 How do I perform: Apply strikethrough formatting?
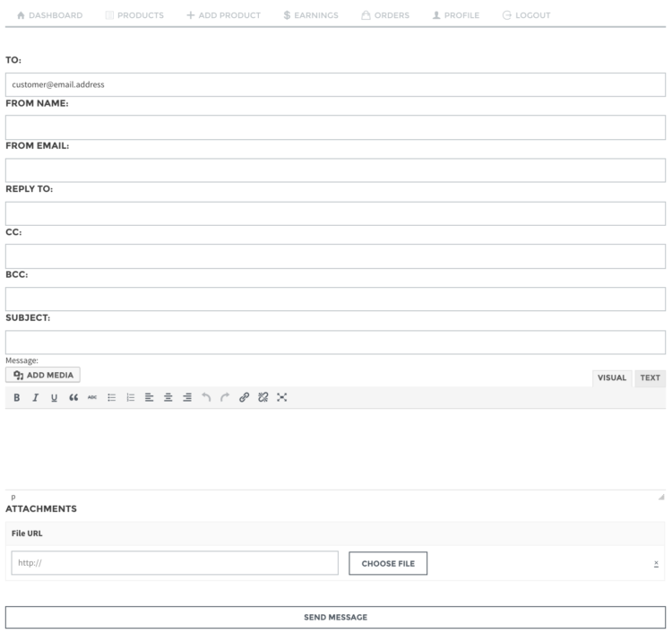(91, 397)
